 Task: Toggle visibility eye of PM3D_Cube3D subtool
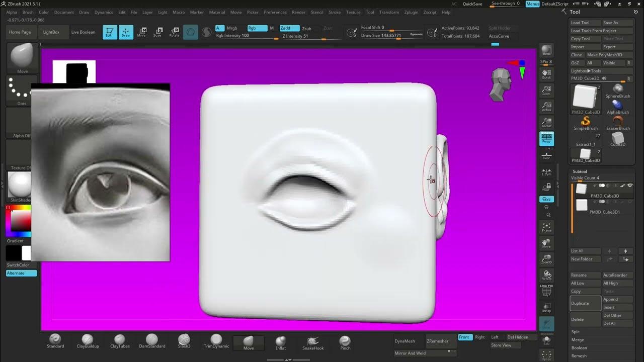click(630, 186)
